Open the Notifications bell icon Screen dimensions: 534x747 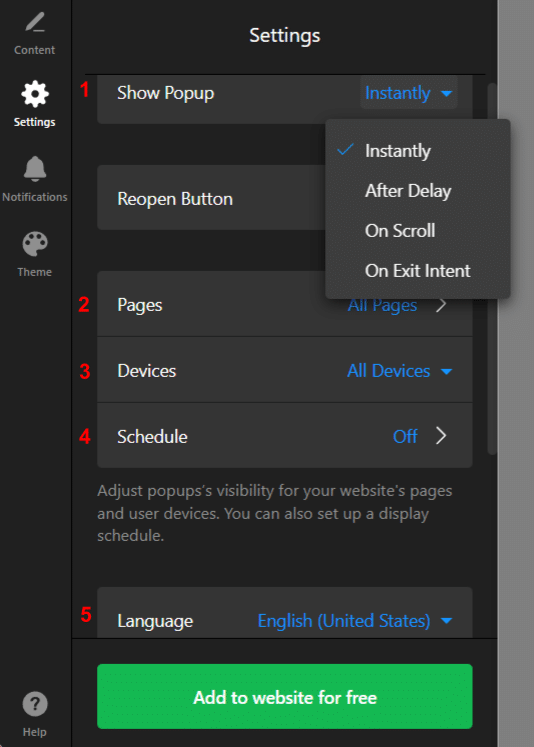[35, 169]
